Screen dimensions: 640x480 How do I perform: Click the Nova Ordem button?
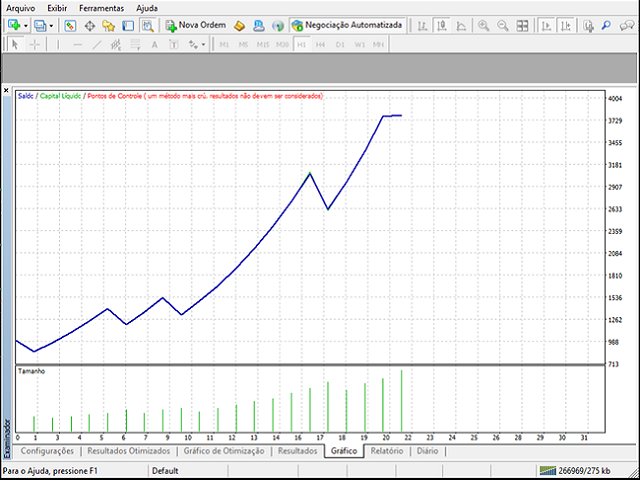click(x=194, y=25)
